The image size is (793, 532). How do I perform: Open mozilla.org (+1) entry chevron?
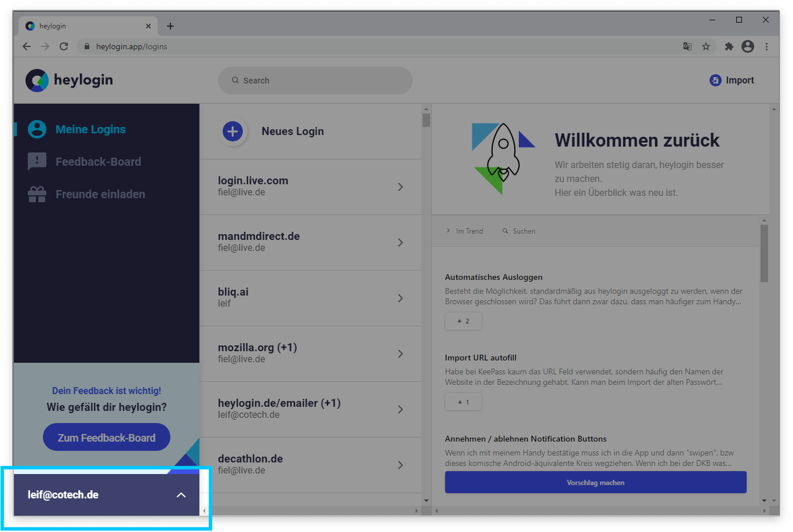tap(401, 354)
